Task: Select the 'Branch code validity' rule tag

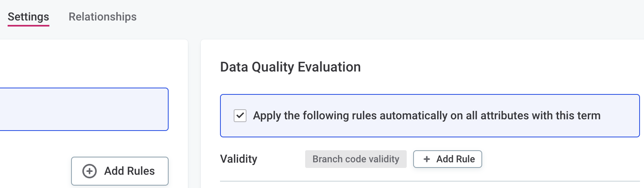Action: point(356,159)
